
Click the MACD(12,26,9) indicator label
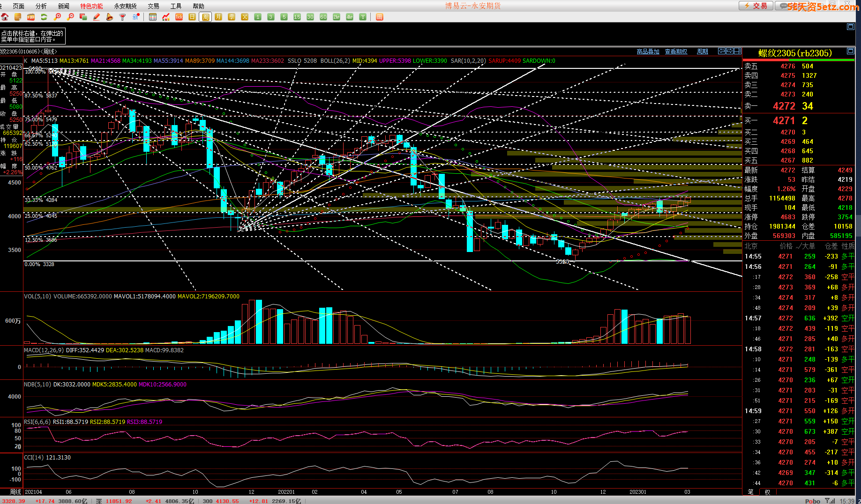[x=44, y=350]
